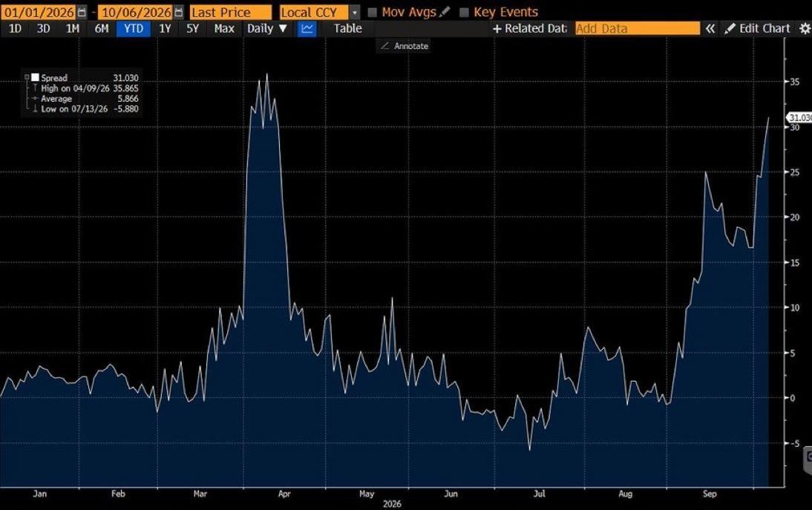Click the Edit Chart button
The height and width of the screenshot is (510, 812).
pos(758,28)
